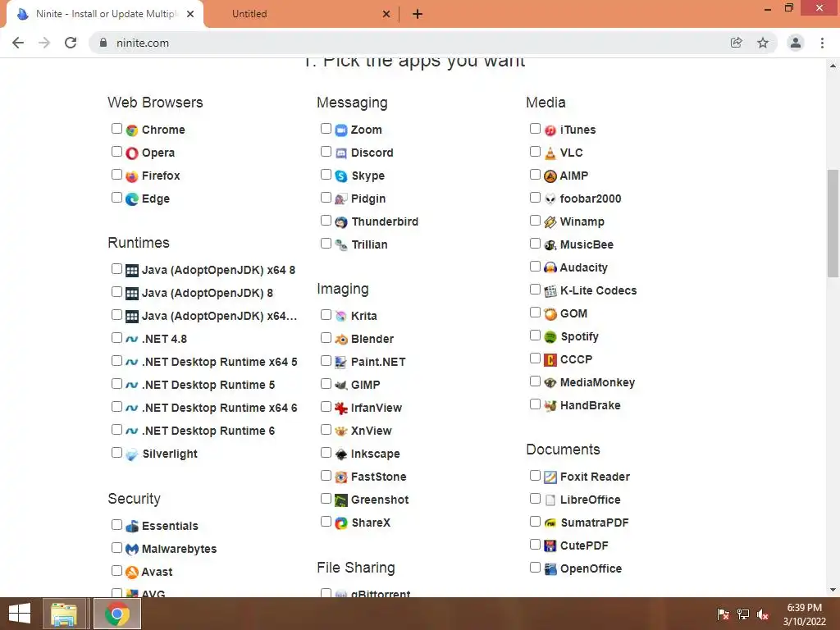Click the Thunderbird app icon

[341, 222]
